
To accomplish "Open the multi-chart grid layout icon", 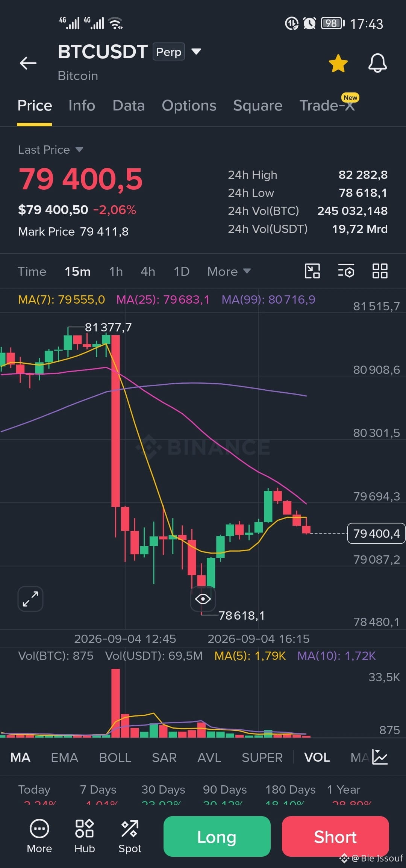I will click(380, 271).
